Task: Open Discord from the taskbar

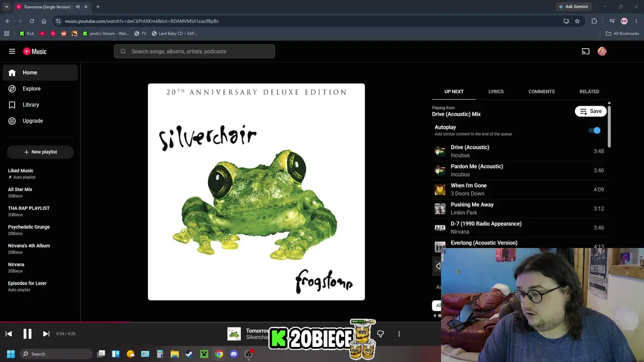Action: 233,354
